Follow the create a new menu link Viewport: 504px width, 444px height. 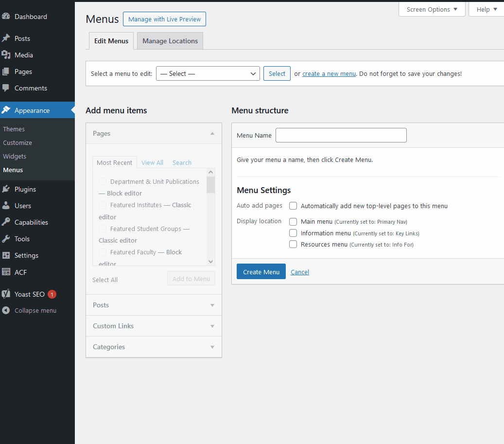329,73
